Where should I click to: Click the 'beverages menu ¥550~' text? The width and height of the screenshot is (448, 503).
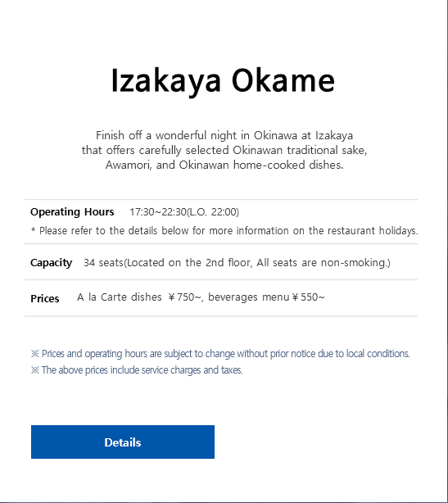[x=266, y=297]
